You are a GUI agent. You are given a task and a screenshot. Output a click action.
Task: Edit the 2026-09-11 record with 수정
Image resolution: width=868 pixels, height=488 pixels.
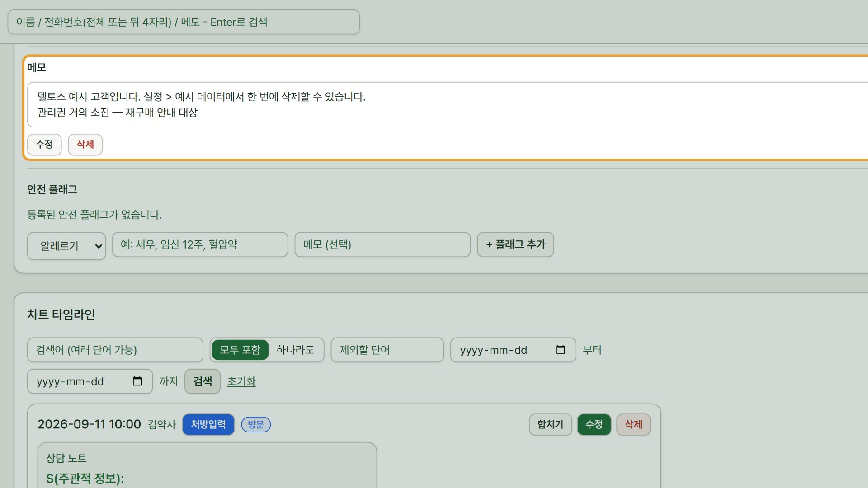pos(594,424)
